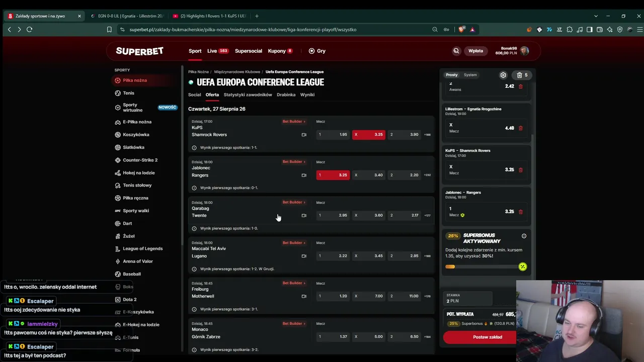Click the browser address bar URL
This screenshot has width=644, height=362.
(243, 30)
